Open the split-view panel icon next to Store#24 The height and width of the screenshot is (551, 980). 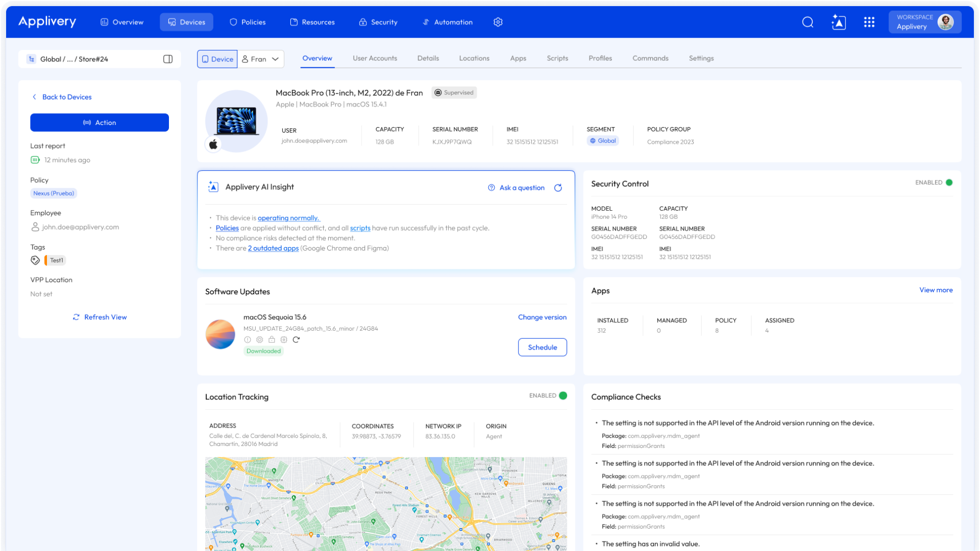point(167,59)
